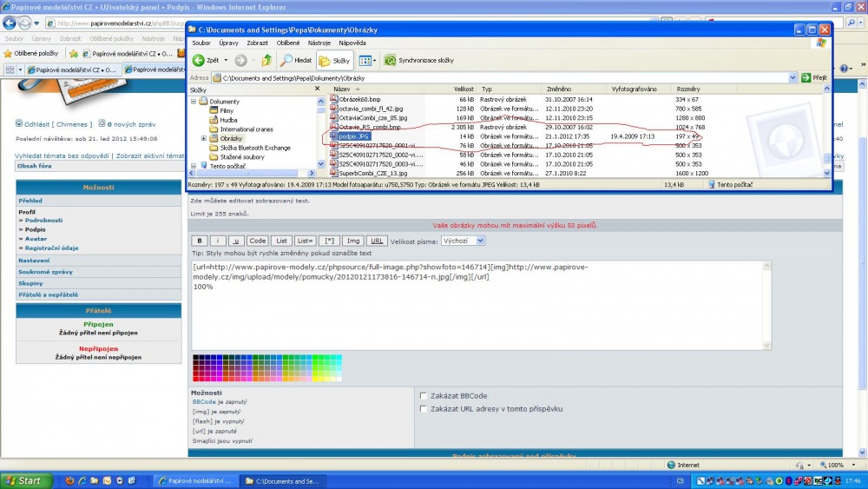The width and height of the screenshot is (868, 489).
Task: Click the List= BBCode button
Action: 305,241
